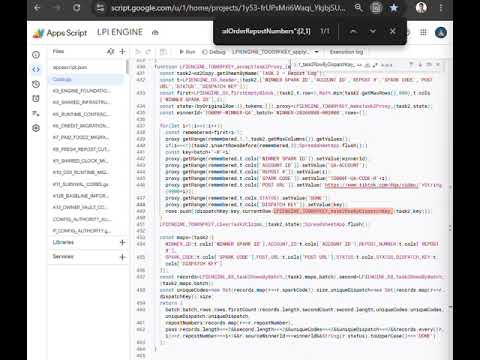Open the function selector dropdown
The height and width of the screenshot is (360, 480).
click(275, 52)
